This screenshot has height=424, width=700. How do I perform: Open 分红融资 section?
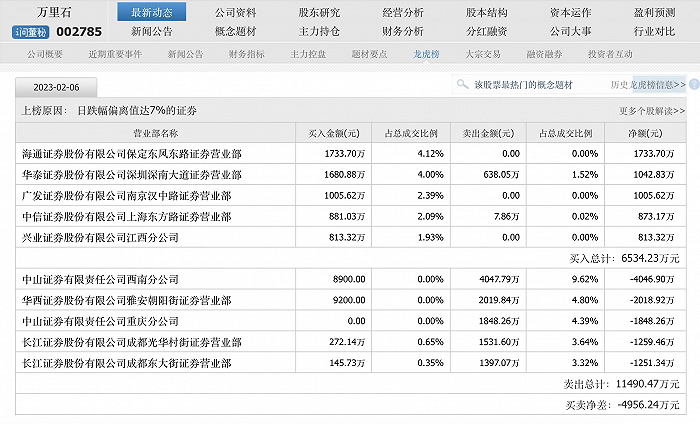tap(487, 31)
